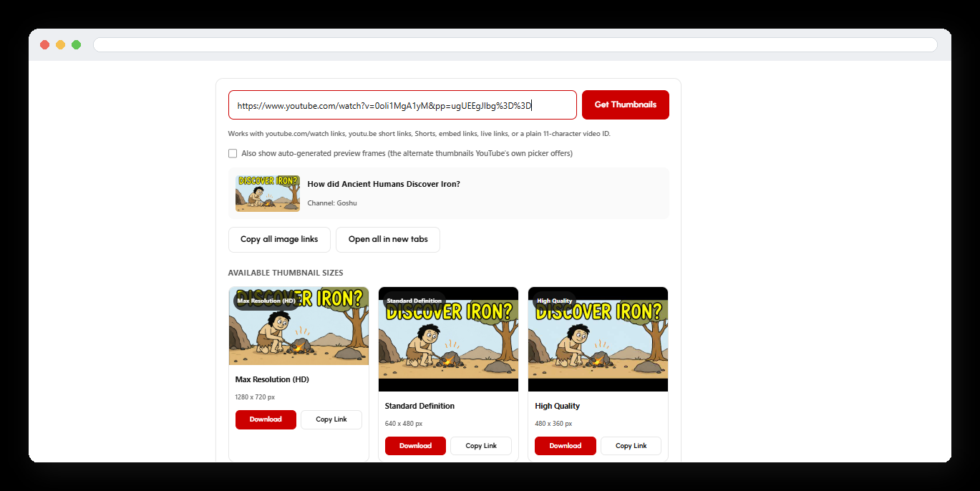Copy link for Standard Definition thumbnail
The width and height of the screenshot is (980, 491).
(x=481, y=446)
